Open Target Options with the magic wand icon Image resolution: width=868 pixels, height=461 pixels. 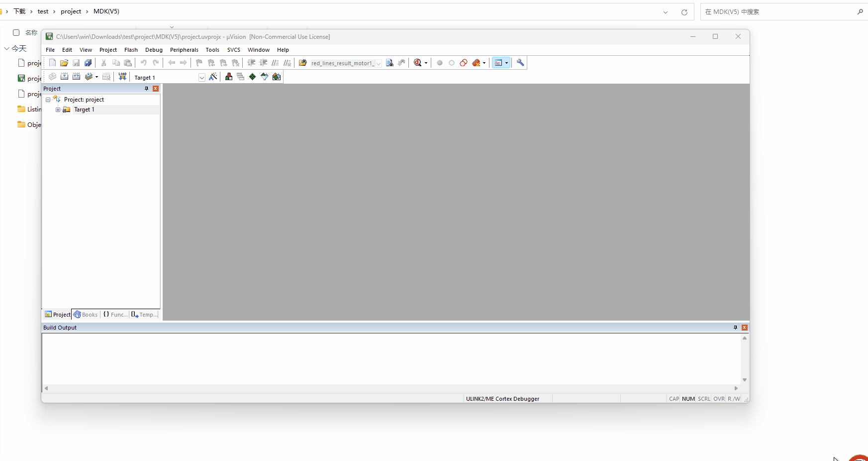click(x=213, y=77)
